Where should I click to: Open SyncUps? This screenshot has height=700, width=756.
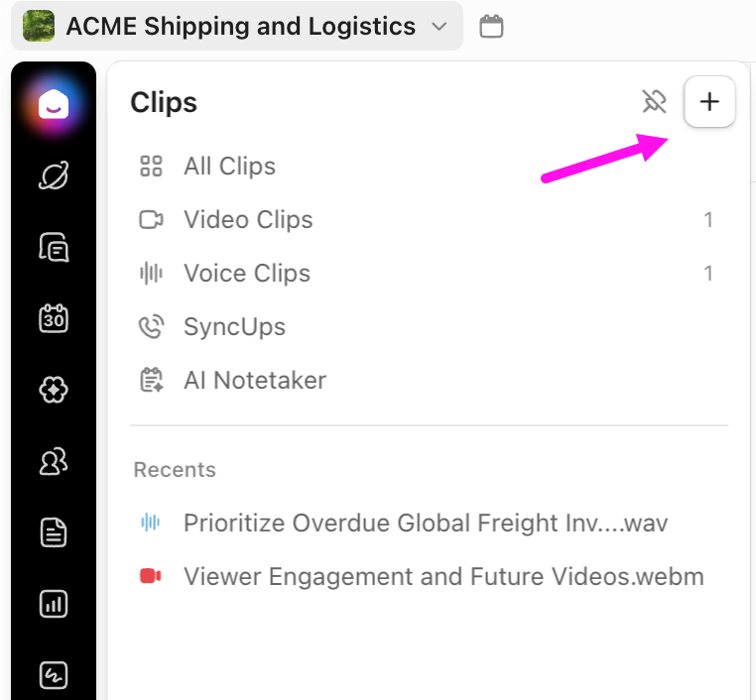click(x=234, y=327)
